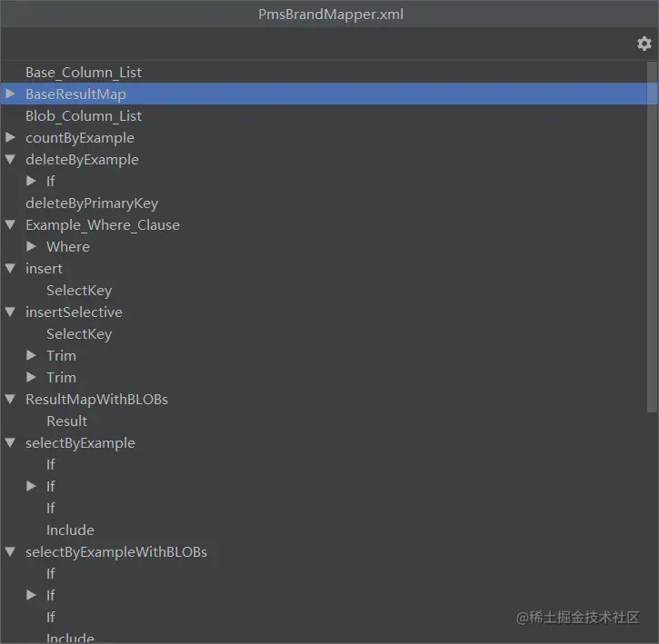
Task: Collapse the ResultMapWithBLOBs node
Action: 11,399
